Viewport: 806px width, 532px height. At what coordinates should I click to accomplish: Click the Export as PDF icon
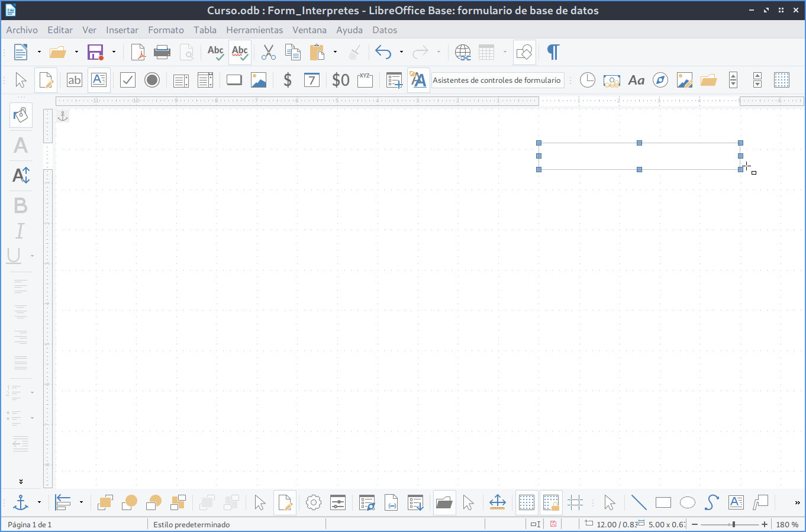tap(138, 53)
